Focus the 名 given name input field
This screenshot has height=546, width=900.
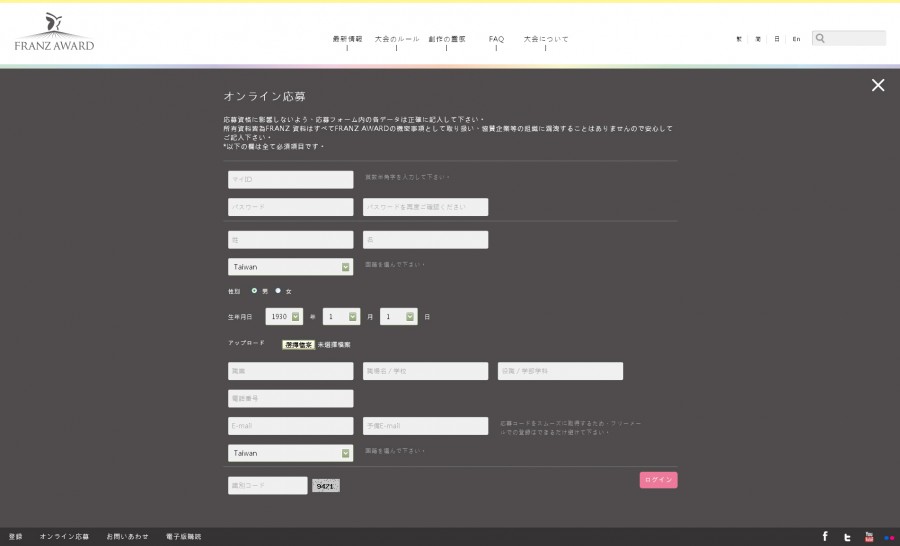(x=425, y=239)
